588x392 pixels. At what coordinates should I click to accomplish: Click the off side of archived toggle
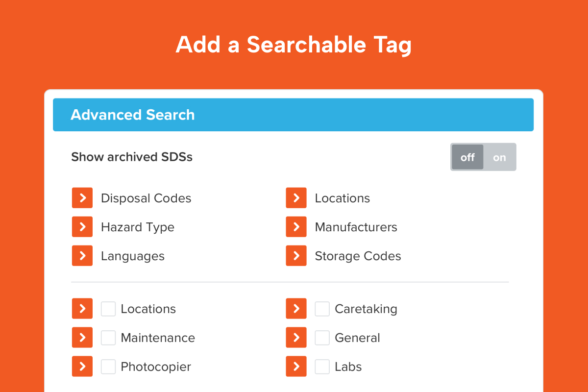pos(467,157)
